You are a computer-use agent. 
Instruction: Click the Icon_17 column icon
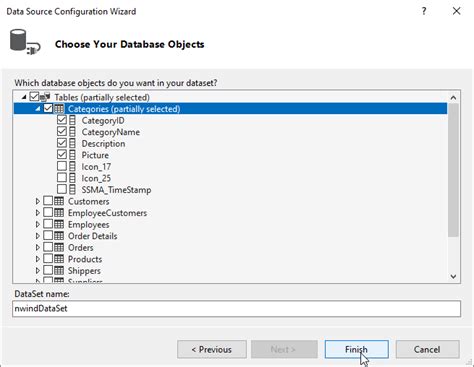point(72,166)
